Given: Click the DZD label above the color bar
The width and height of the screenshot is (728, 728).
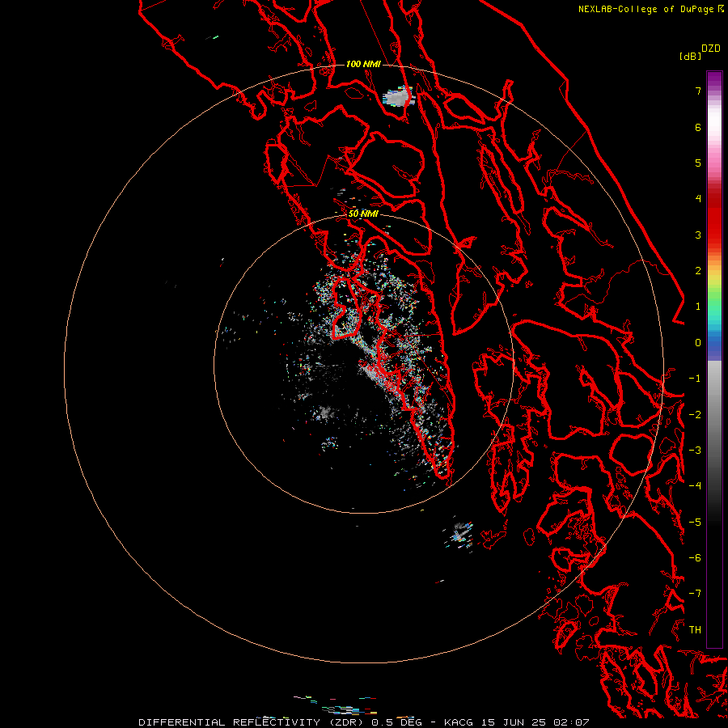Looking at the screenshot, I should tap(711, 49).
